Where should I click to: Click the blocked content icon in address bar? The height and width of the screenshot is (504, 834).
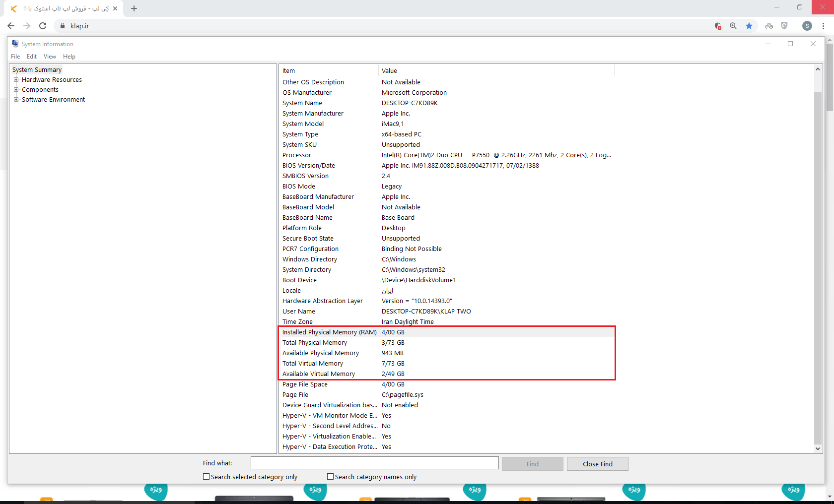pos(718,26)
